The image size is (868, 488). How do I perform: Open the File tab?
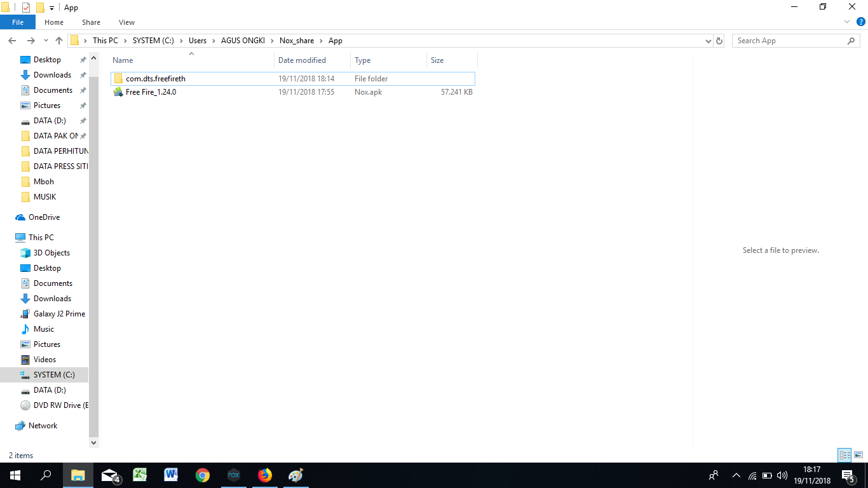pyautogui.click(x=18, y=22)
